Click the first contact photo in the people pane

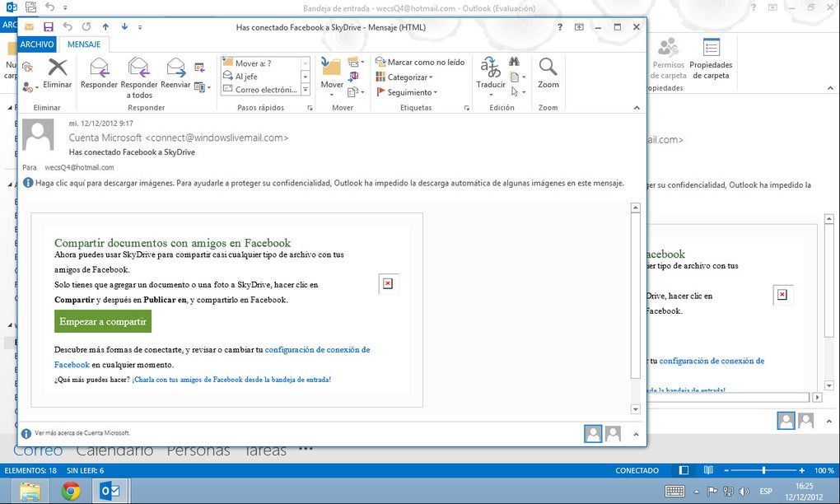tap(593, 433)
